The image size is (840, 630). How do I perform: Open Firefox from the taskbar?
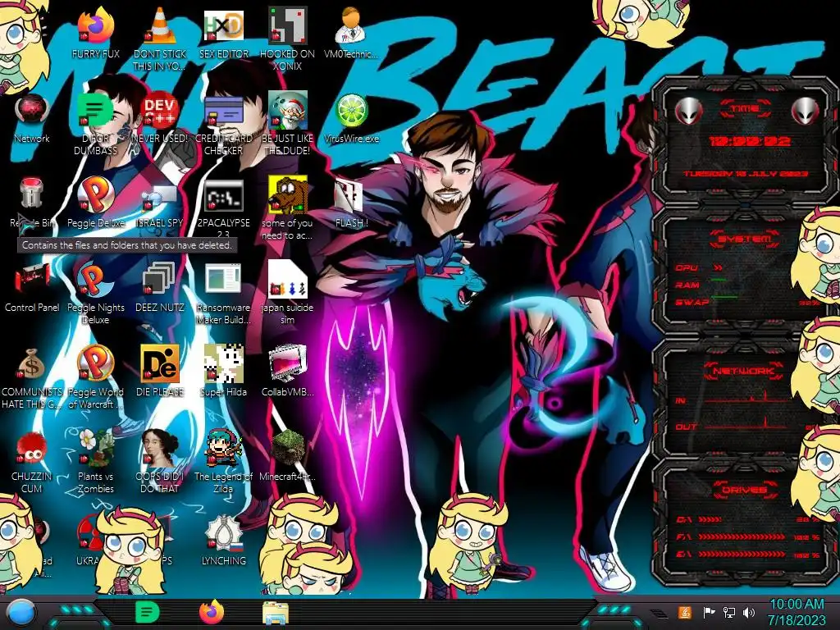point(212,612)
